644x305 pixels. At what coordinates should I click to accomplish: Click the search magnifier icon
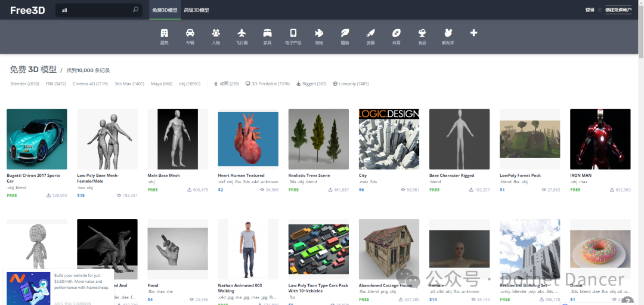(x=135, y=10)
